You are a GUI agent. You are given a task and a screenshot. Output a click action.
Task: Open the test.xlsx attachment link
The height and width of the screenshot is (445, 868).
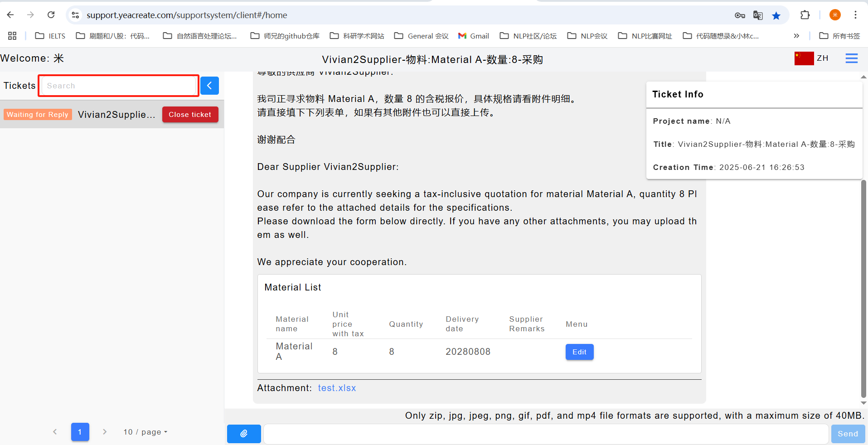[x=337, y=388]
